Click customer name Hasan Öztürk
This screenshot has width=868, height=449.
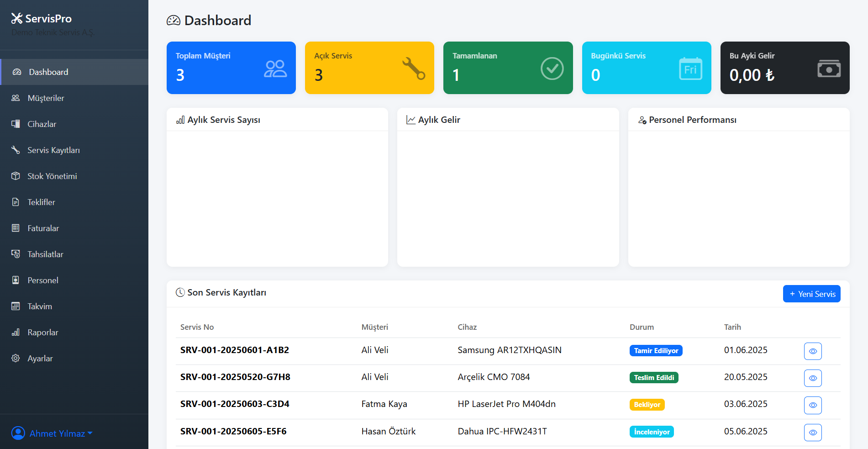[x=389, y=431]
